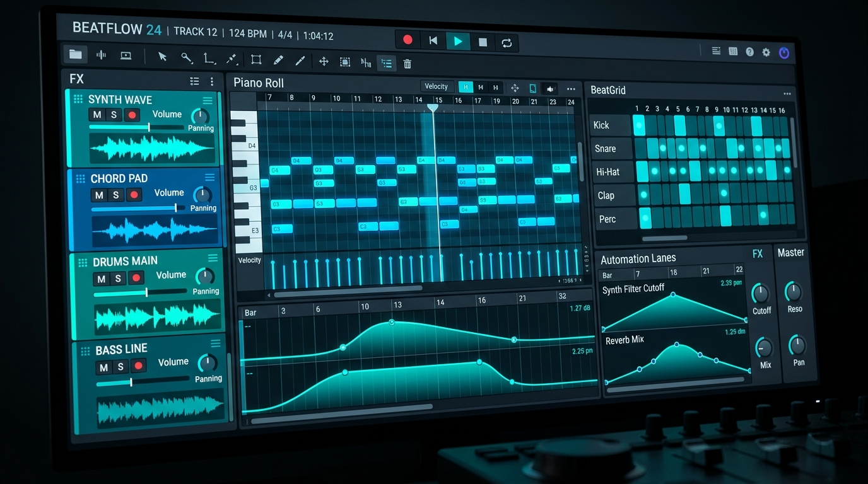
Task: Choose the pencil draw tool
Action: [278, 60]
